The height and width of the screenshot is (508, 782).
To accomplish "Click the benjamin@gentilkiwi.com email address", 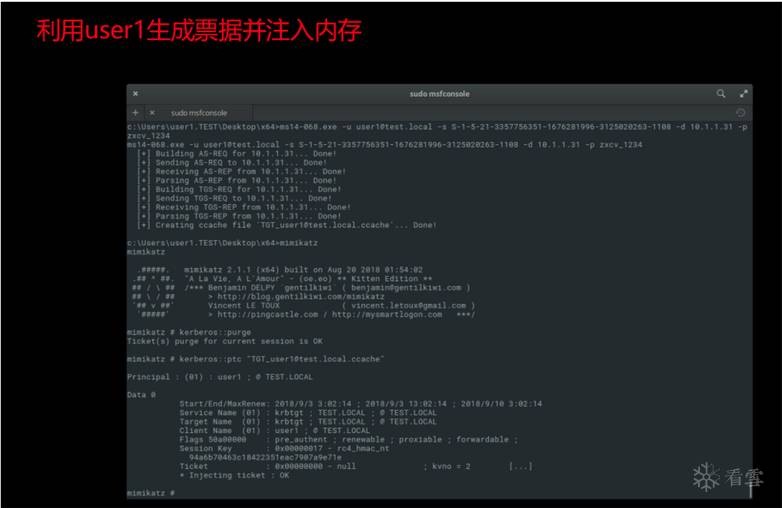I will 406,288.
